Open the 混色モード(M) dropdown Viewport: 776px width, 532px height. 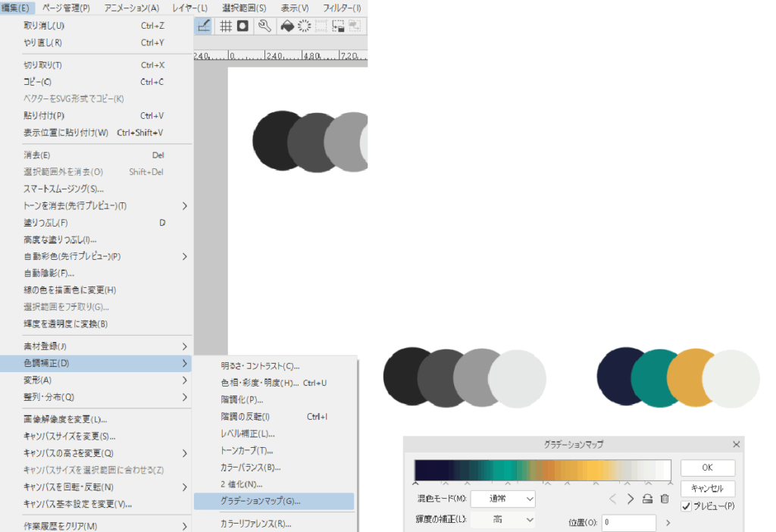pyautogui.click(x=503, y=499)
